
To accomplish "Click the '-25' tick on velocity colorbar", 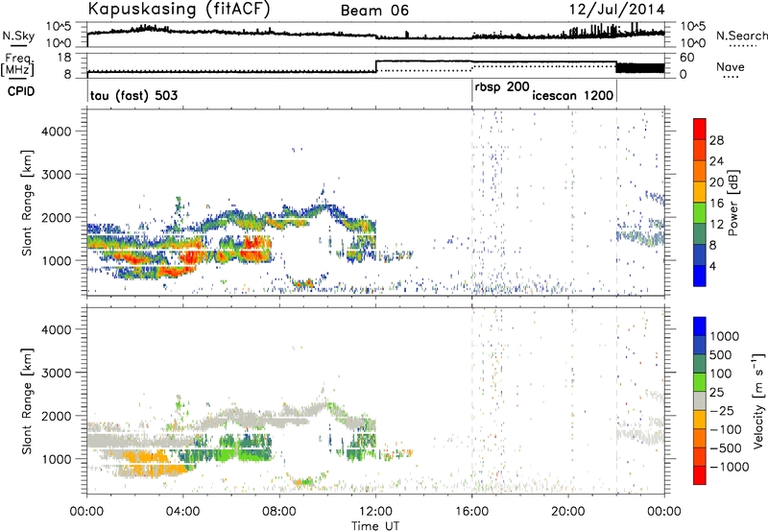I will [x=722, y=410].
